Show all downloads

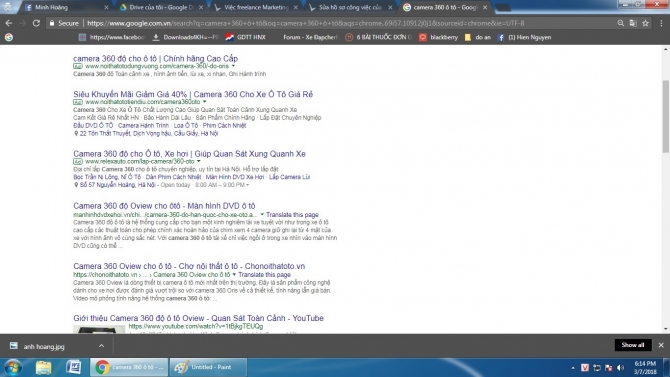click(x=633, y=345)
